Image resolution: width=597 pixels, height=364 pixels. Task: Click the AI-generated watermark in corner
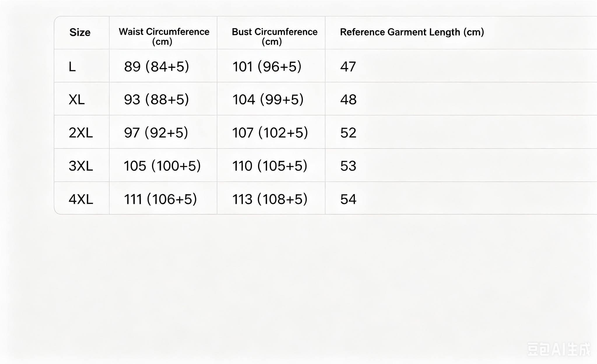(559, 349)
